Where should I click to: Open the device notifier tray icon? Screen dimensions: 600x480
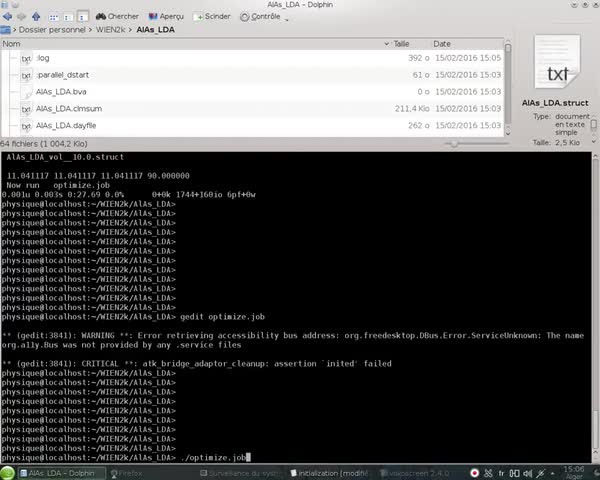[514, 473]
